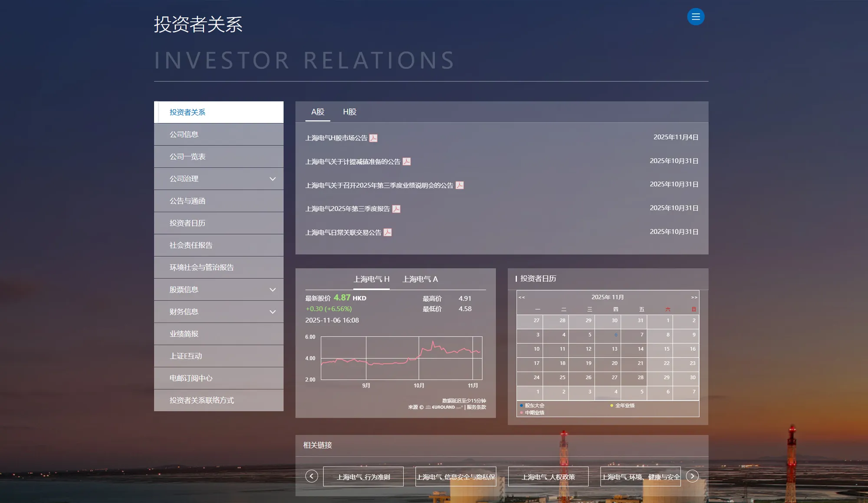
Task: Click PDF icon beside 计提减值准备的公告
Action: point(406,162)
